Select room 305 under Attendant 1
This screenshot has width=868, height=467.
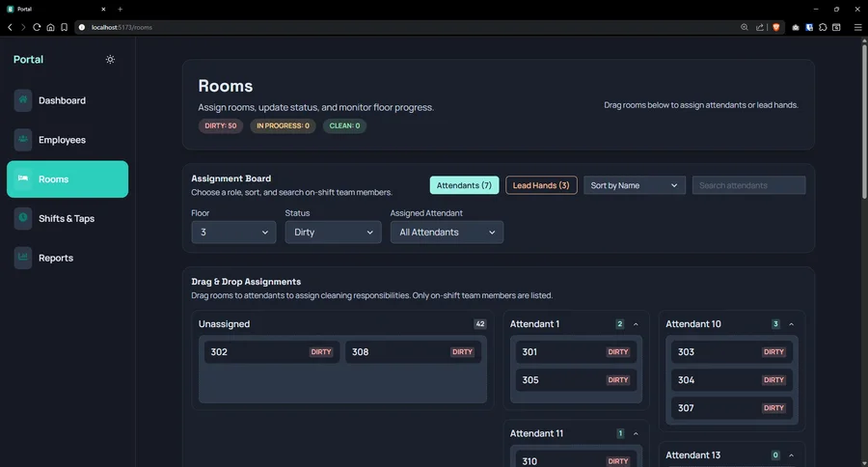(x=576, y=380)
